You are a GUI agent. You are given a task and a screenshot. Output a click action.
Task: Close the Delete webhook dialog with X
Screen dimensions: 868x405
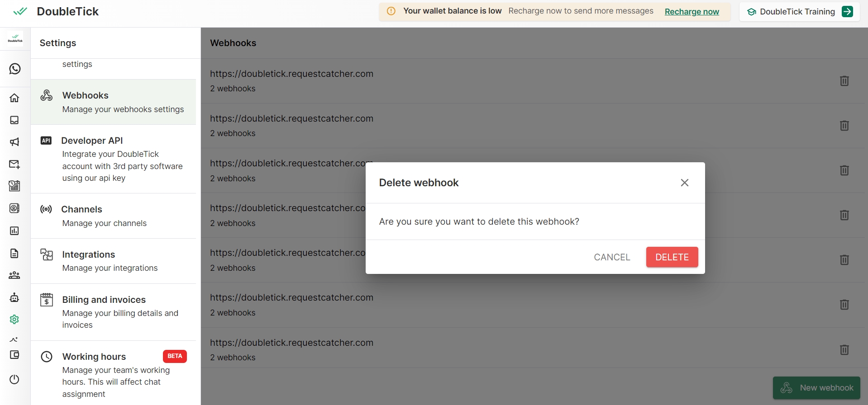tap(684, 183)
